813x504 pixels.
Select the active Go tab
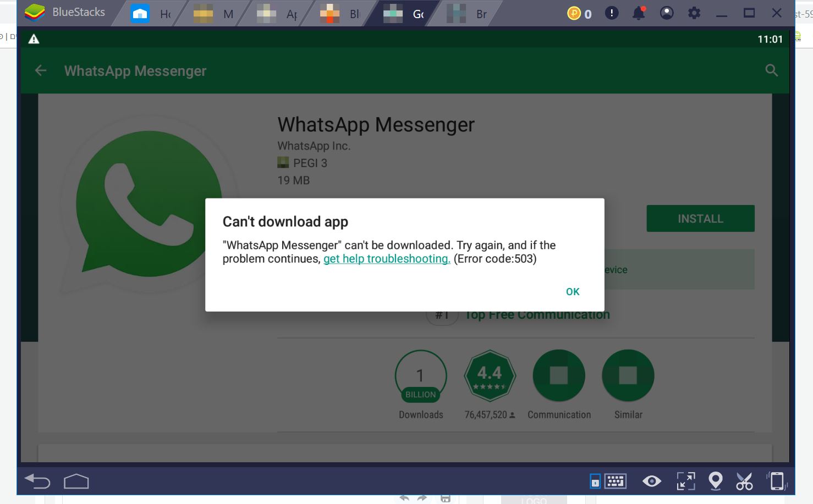[403, 14]
